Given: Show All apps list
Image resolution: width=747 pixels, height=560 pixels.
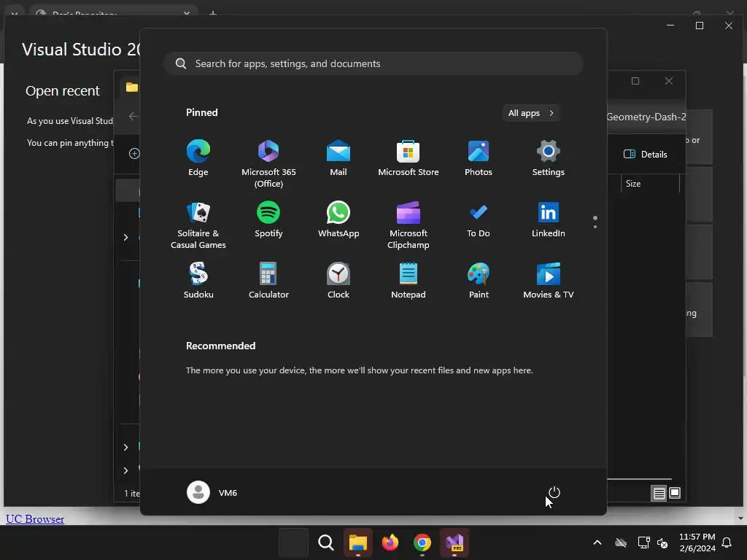Looking at the screenshot, I should pyautogui.click(x=531, y=113).
